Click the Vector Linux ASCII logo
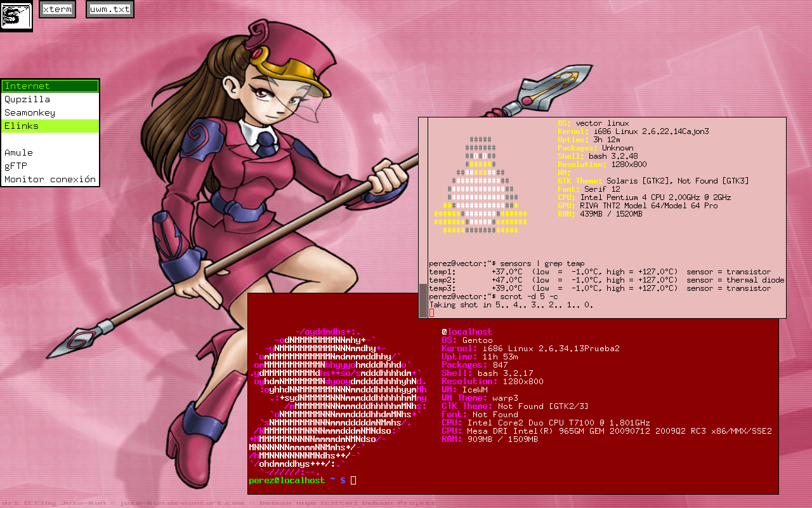 485,185
